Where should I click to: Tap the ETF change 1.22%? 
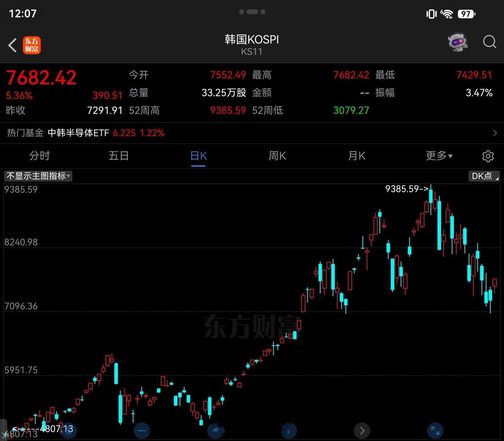(x=152, y=133)
